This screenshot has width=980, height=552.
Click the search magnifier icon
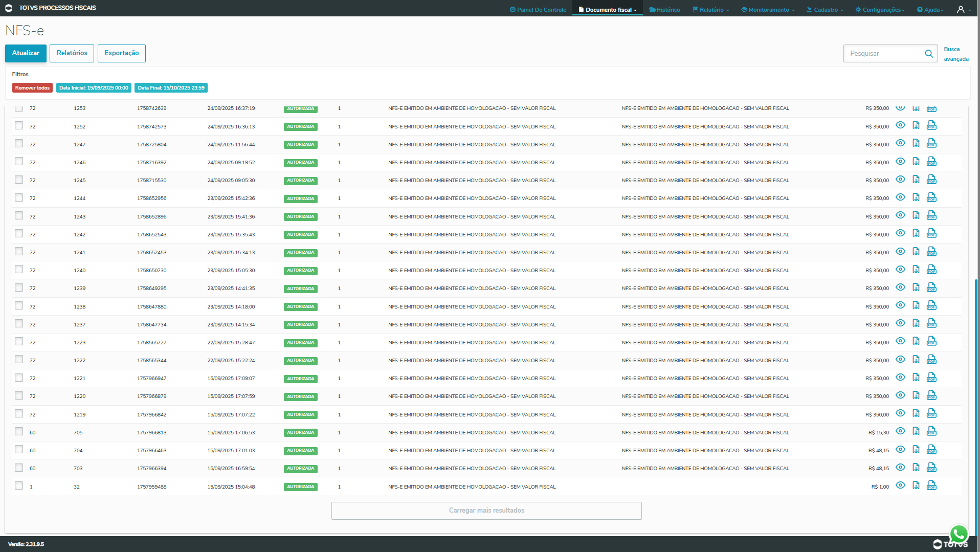pos(929,54)
